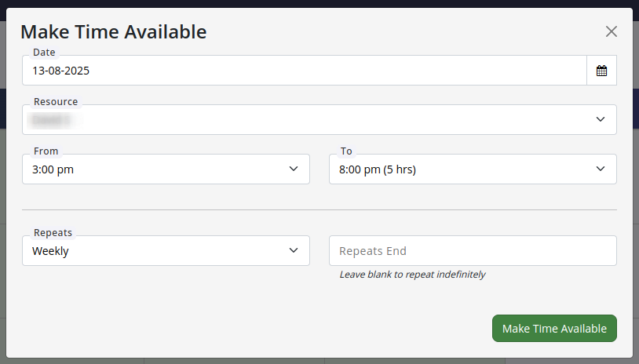Click the From field label
Viewport: 639px width, 364px height.
tap(46, 151)
